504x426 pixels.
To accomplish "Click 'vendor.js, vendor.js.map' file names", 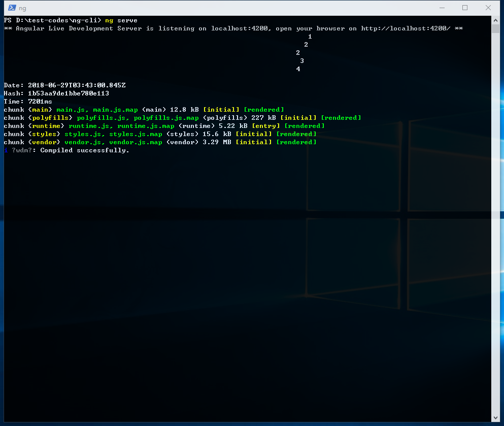I will pyautogui.click(x=113, y=142).
